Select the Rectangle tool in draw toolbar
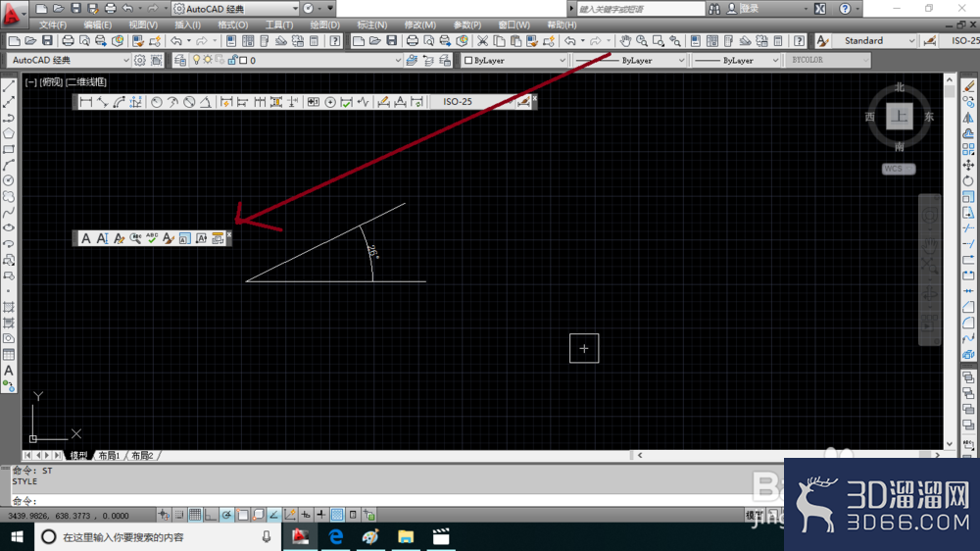Screen dimensions: 980x551 [x=9, y=149]
